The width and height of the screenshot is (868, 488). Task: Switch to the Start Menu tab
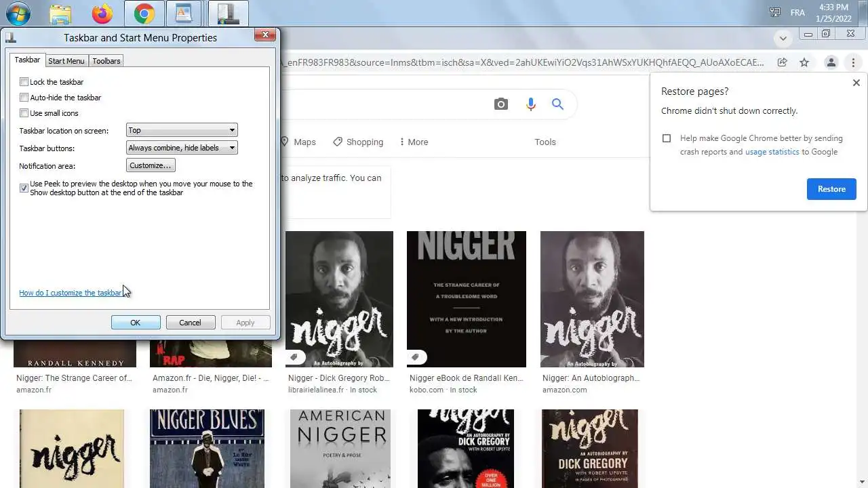(x=66, y=60)
